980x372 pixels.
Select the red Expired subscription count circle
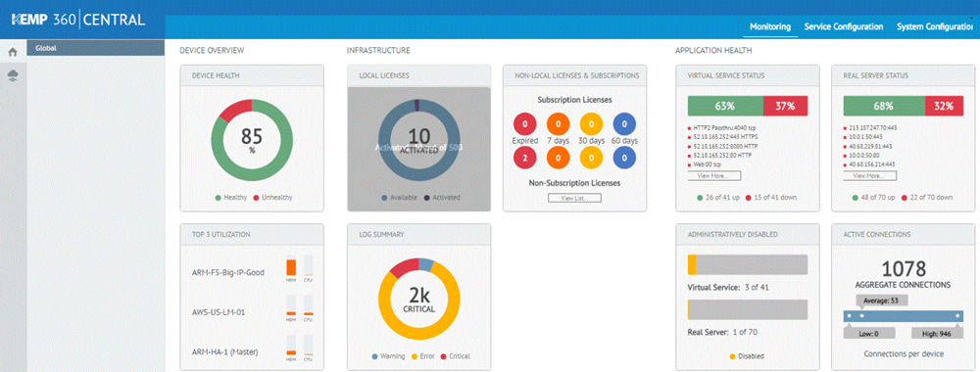(524, 123)
